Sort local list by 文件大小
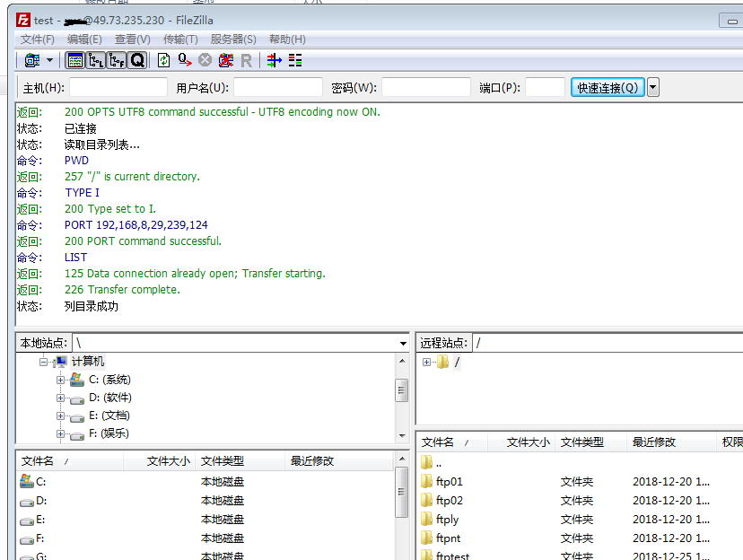 (159, 461)
